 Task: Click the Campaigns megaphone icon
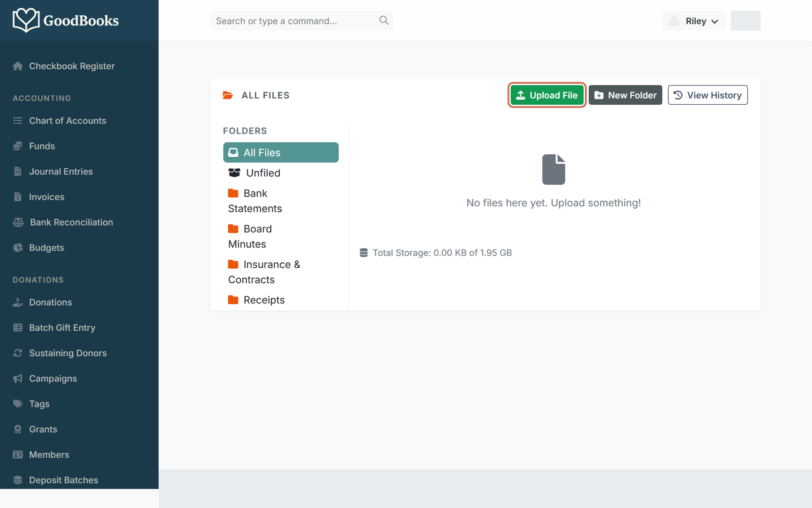(18, 378)
